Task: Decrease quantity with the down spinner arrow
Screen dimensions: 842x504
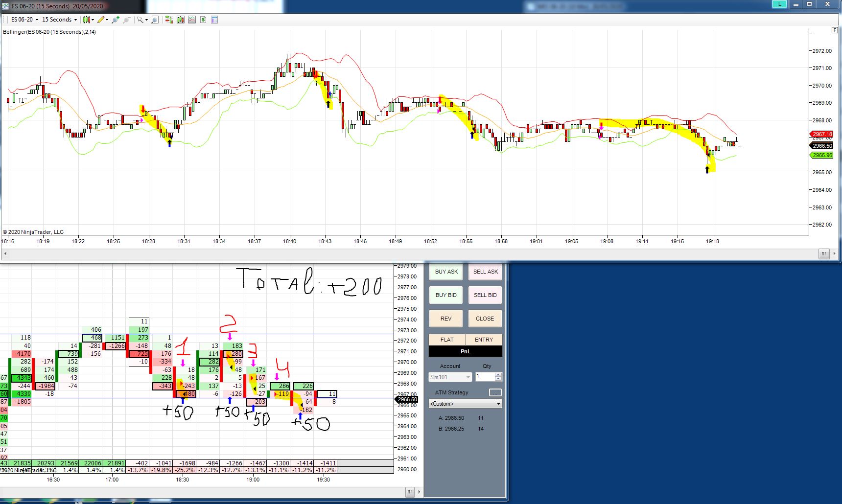Action: [x=498, y=379]
